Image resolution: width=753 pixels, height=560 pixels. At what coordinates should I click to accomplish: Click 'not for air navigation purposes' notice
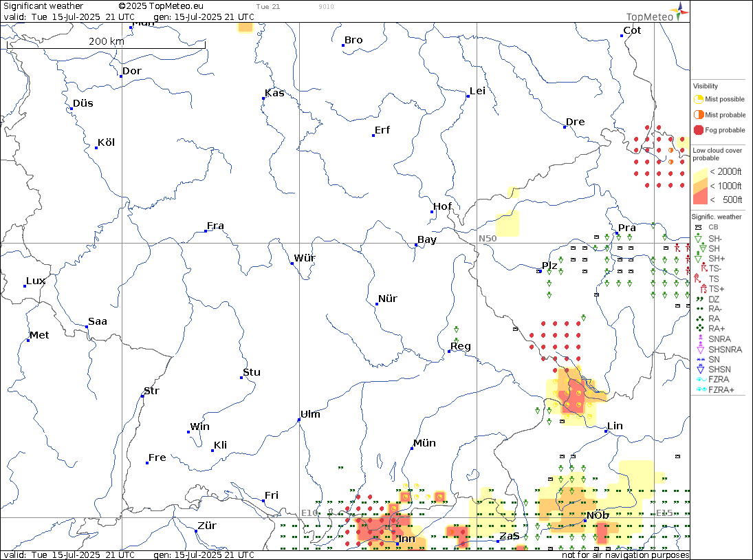point(625,555)
